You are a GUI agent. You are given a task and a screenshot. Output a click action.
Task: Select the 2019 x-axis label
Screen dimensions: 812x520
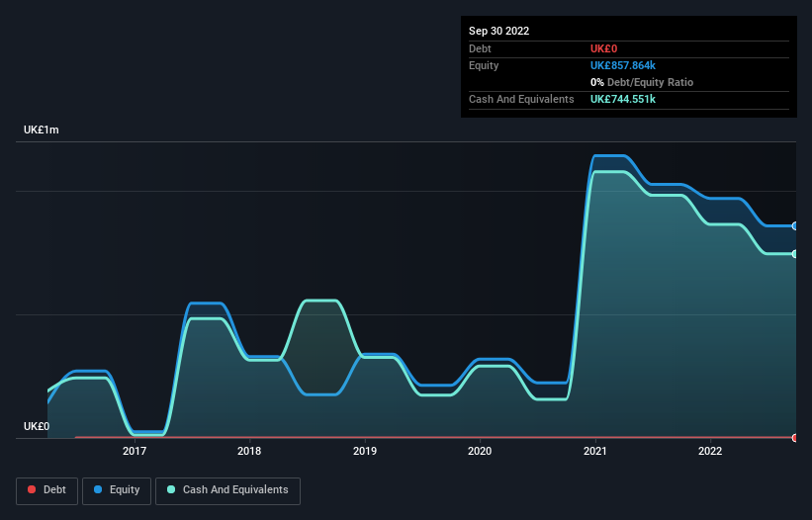(x=365, y=451)
